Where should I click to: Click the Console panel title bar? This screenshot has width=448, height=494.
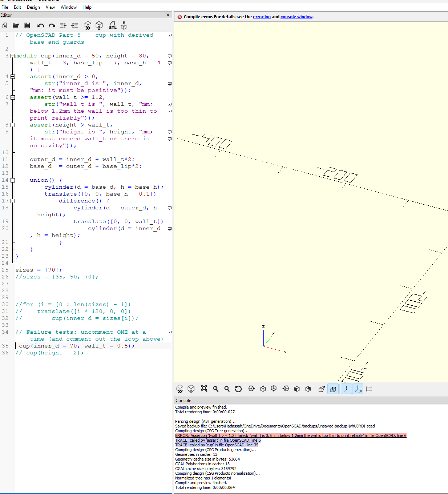311,401
